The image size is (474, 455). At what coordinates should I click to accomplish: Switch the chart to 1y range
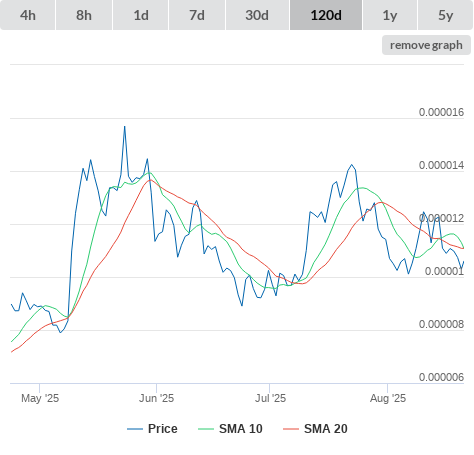click(x=390, y=15)
